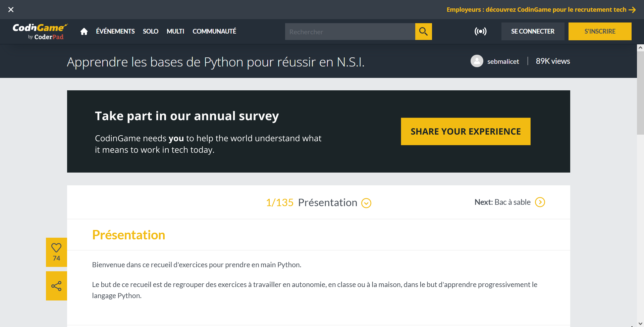
Task: Open the employers recruitment tech link
Action: click(x=541, y=9)
